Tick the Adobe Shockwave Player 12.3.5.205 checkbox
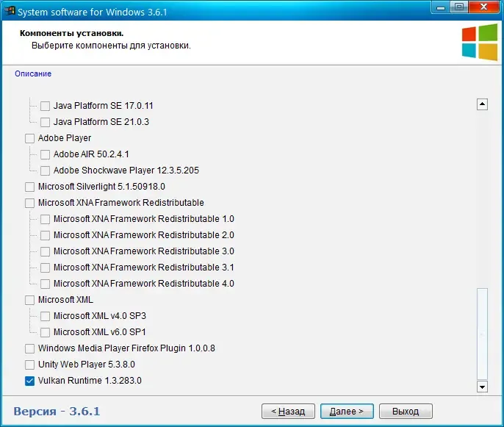This screenshot has height=427, width=504. 45,171
